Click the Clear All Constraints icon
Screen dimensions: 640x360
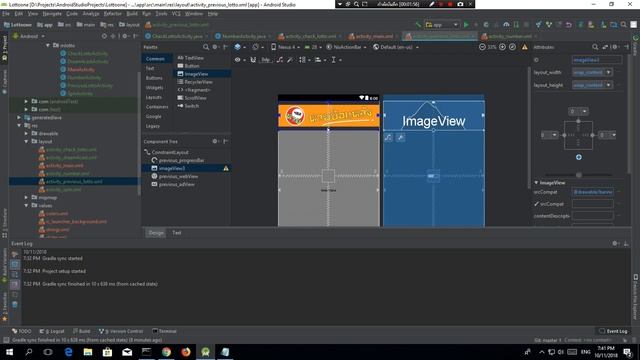(280, 60)
